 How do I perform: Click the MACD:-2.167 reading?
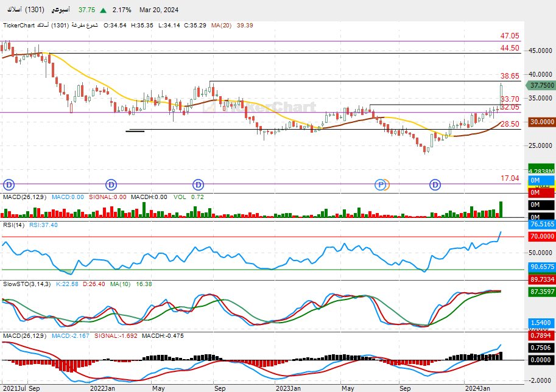point(71,335)
